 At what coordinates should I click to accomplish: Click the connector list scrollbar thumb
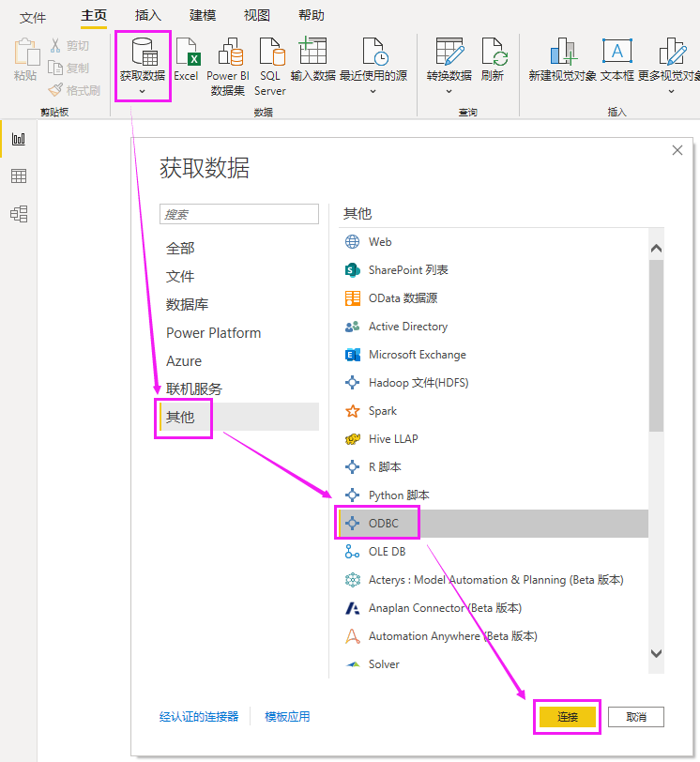(x=656, y=345)
